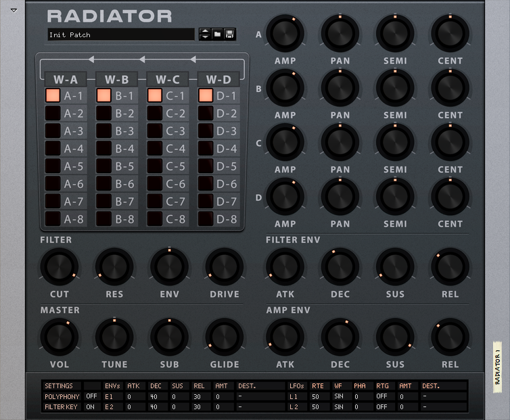Toggle the FILTER KEY ON setting
Viewport: 510px width, 420px height.
pos(91,406)
